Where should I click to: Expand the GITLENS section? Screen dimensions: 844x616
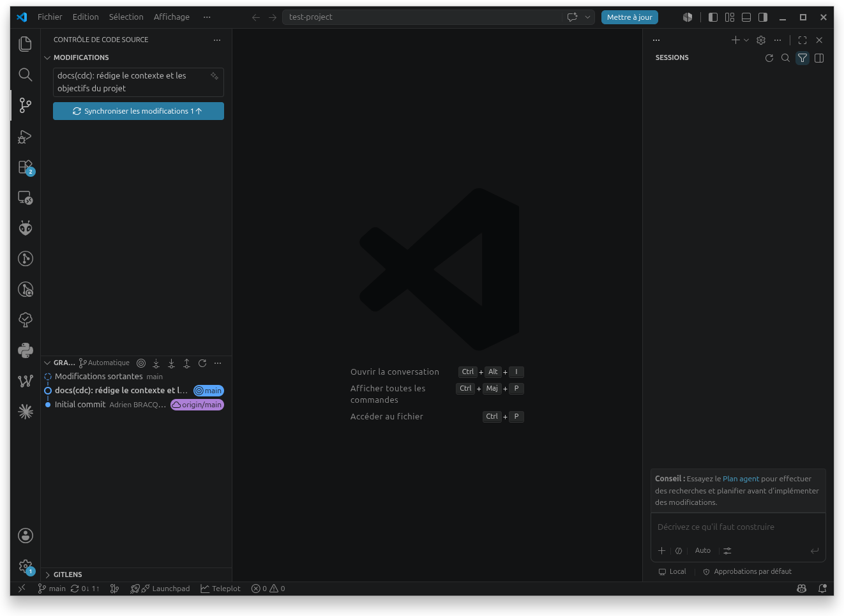(47, 575)
